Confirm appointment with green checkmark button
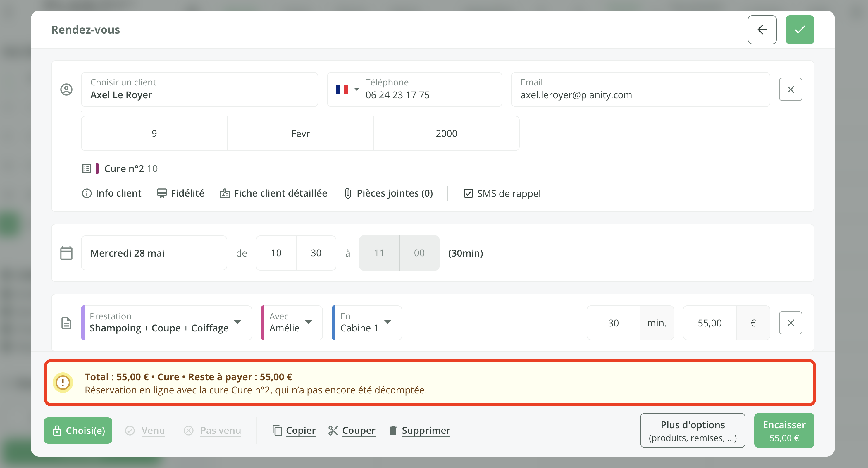 click(x=799, y=30)
